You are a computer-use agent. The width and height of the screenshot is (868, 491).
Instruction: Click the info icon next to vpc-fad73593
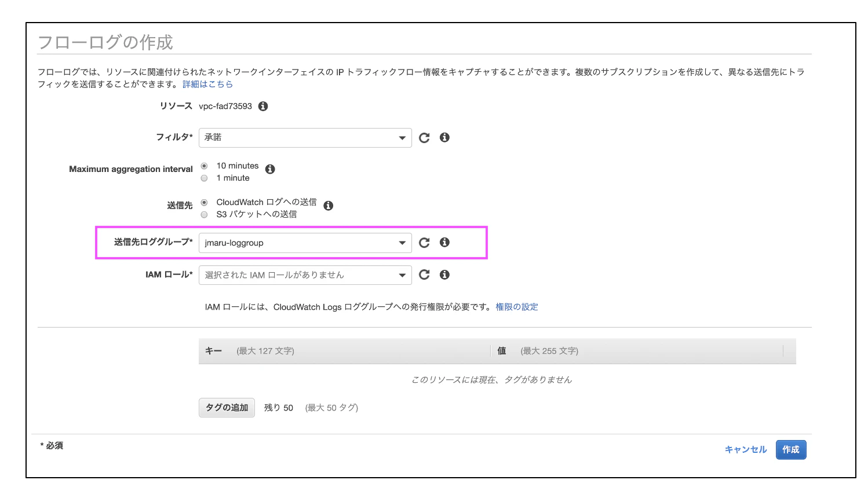click(263, 107)
